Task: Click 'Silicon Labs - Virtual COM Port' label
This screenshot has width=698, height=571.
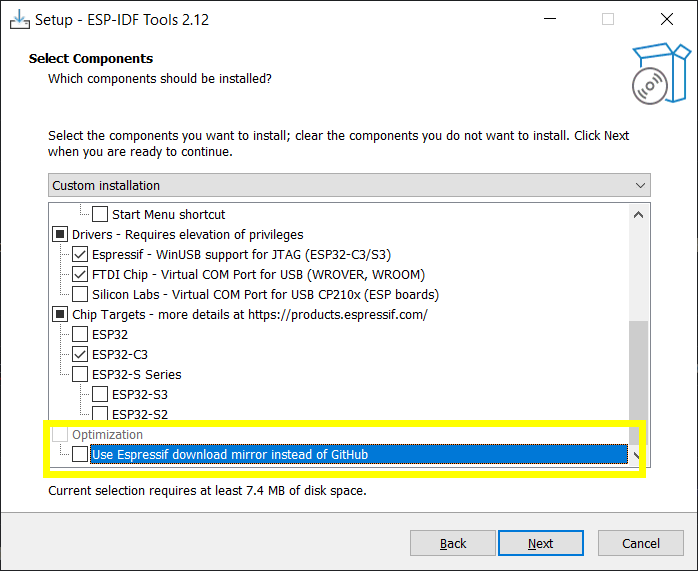Action: tap(265, 295)
